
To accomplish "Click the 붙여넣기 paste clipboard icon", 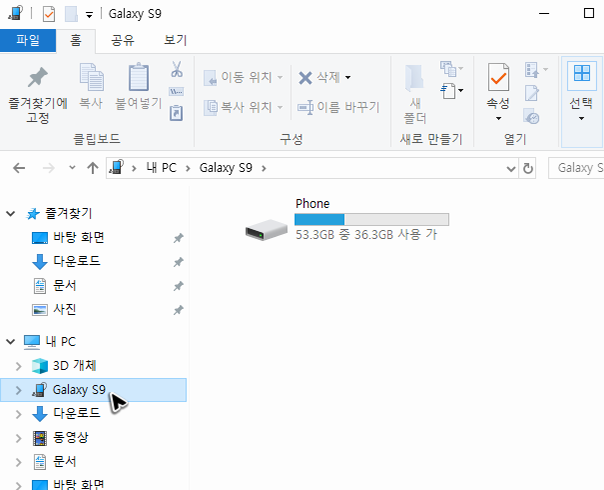I will coord(139,77).
